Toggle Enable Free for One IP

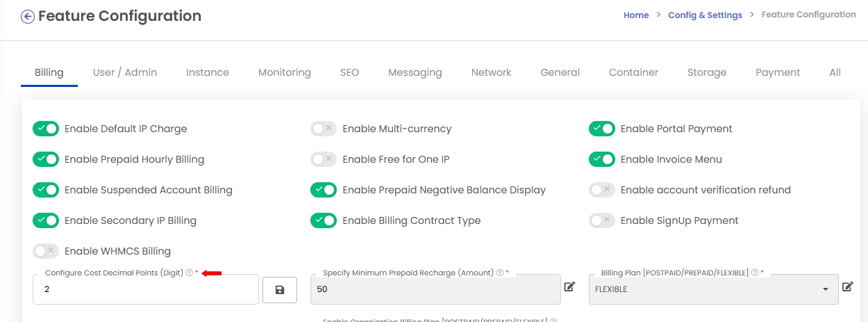click(x=324, y=159)
